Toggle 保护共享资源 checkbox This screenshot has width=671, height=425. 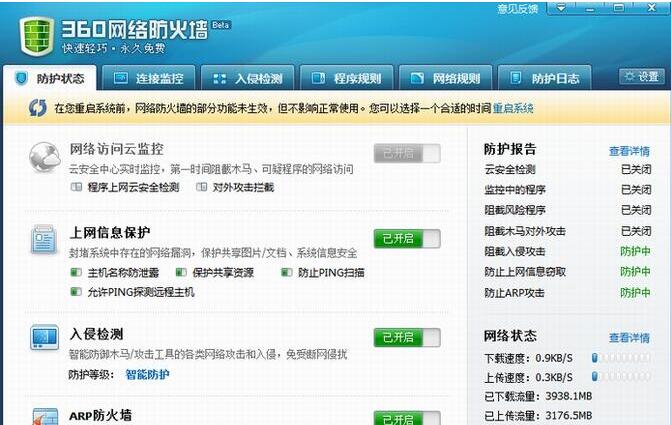pos(181,273)
